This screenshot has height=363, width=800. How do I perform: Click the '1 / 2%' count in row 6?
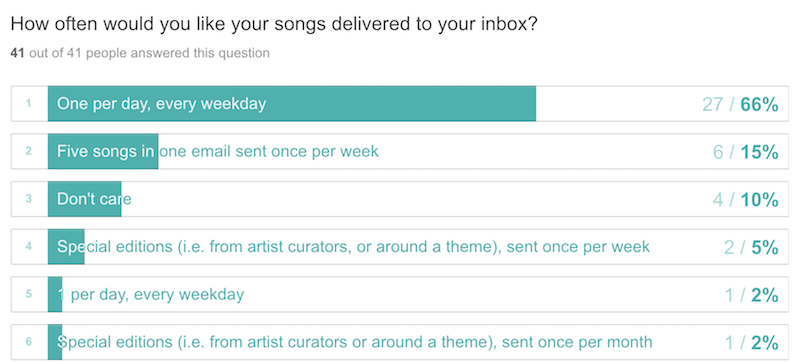point(752,343)
